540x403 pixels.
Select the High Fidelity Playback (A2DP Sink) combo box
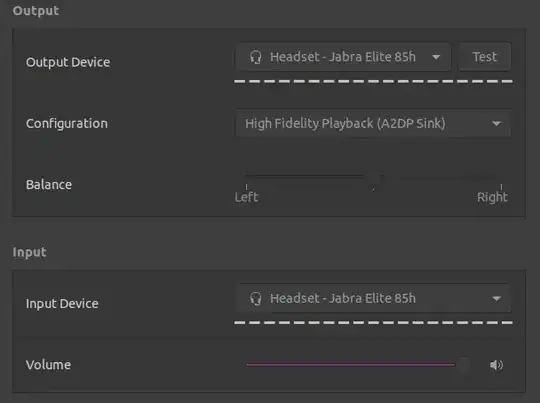pos(373,123)
